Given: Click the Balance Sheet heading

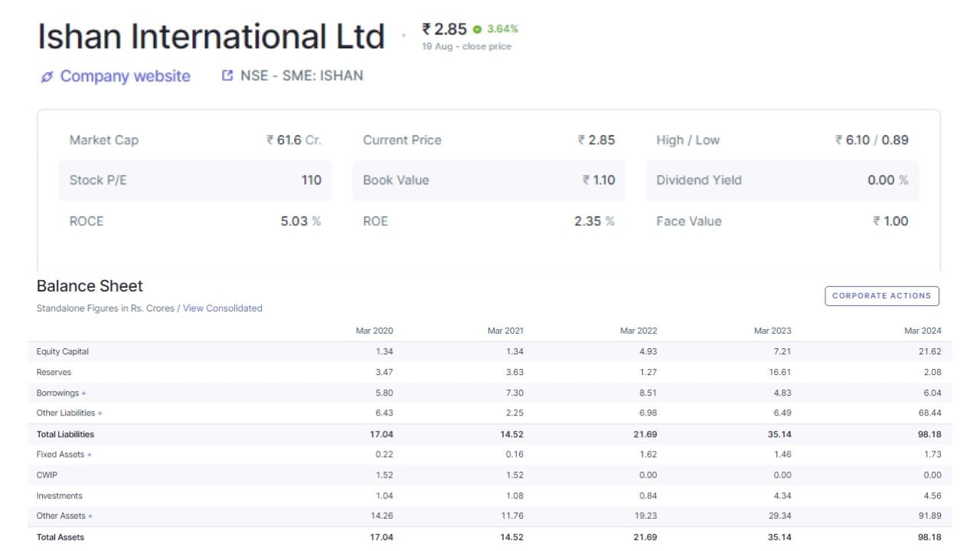Looking at the screenshot, I should click(90, 286).
